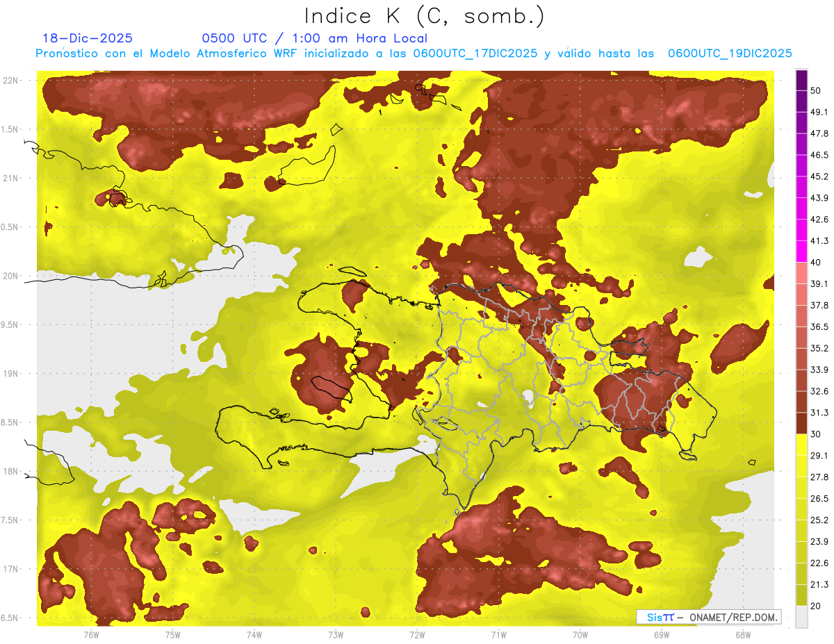Click the "22.6" colorbar label
This screenshot has height=644, width=834.
coord(819,563)
